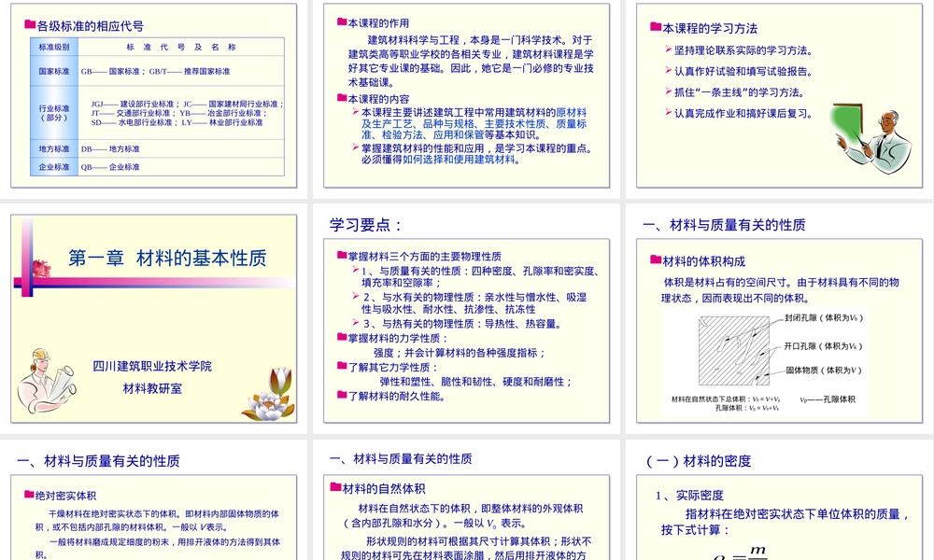This screenshot has width=934, height=560.
Task: Open the 学习要点 slide
Action: pos(466,318)
